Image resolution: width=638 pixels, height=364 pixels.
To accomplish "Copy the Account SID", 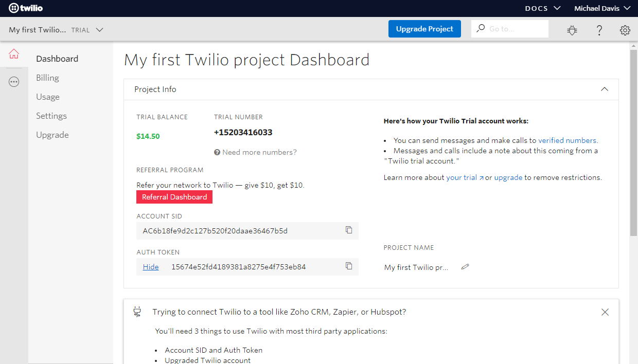I will pos(349,230).
